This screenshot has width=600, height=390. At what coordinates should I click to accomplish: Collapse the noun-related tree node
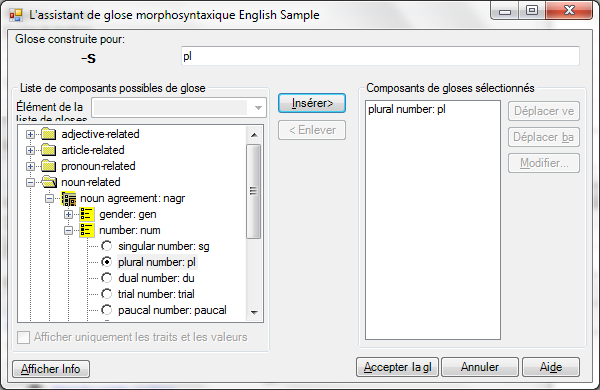pyautogui.click(x=30, y=183)
